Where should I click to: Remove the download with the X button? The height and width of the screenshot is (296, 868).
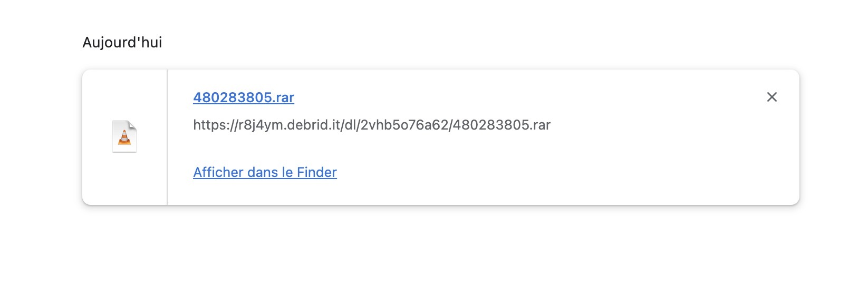tap(771, 97)
